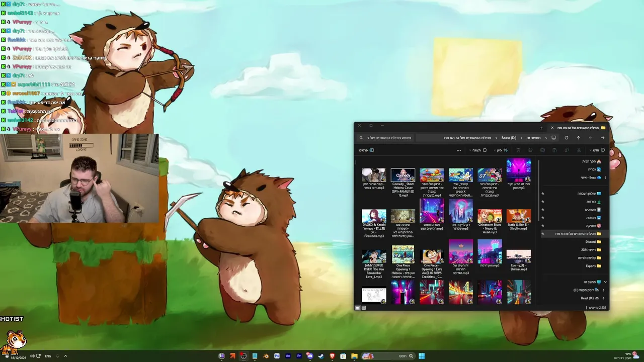Toggle the details pane button

[366, 150]
